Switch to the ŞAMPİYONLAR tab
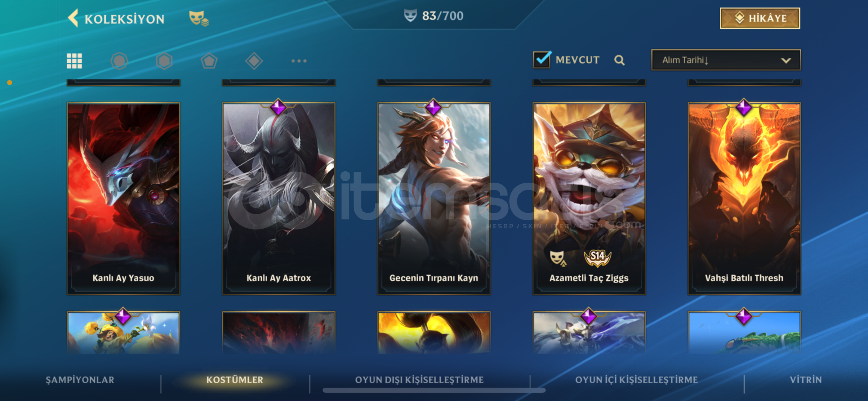This screenshot has height=401, width=868. pos(80,380)
